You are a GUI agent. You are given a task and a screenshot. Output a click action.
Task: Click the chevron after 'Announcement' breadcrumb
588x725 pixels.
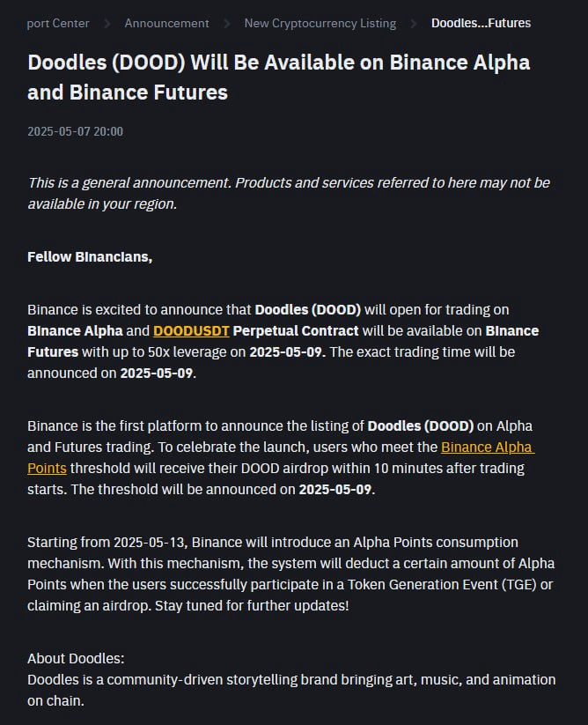[227, 24]
